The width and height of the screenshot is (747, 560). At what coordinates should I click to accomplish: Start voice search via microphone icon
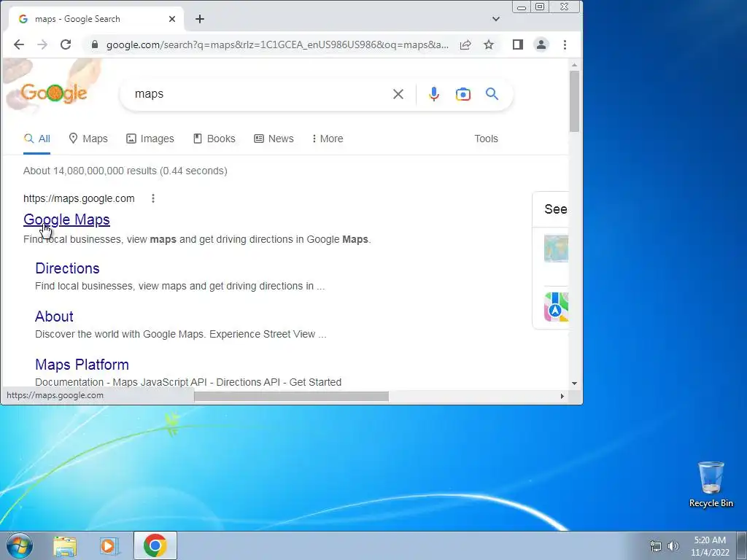[433, 94]
